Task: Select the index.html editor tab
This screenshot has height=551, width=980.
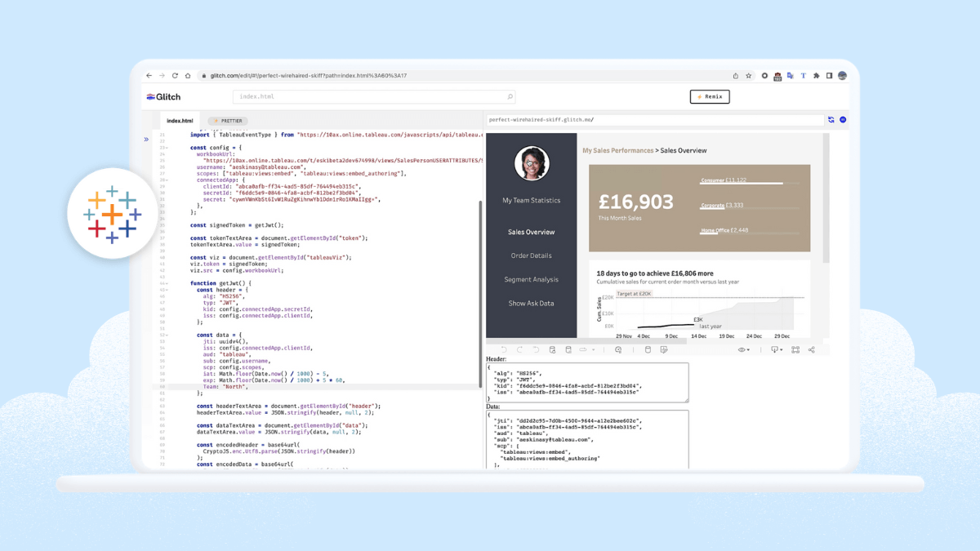Action: click(x=180, y=121)
